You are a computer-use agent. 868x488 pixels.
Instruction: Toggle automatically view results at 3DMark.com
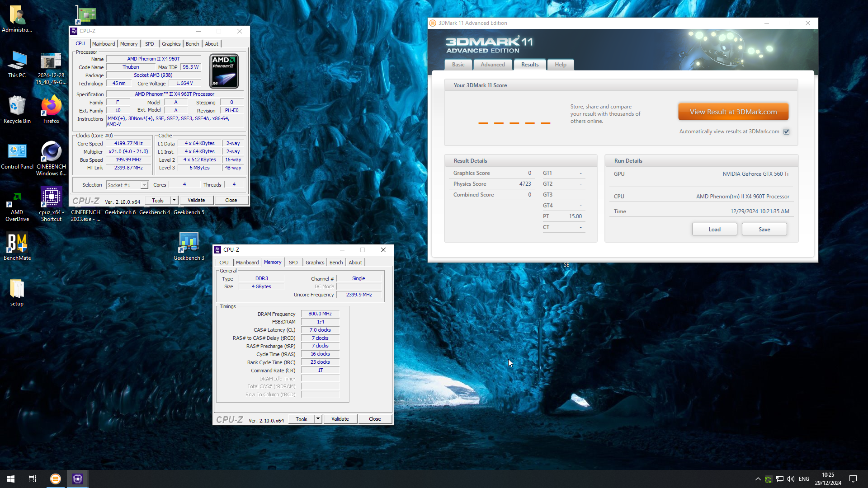point(787,131)
